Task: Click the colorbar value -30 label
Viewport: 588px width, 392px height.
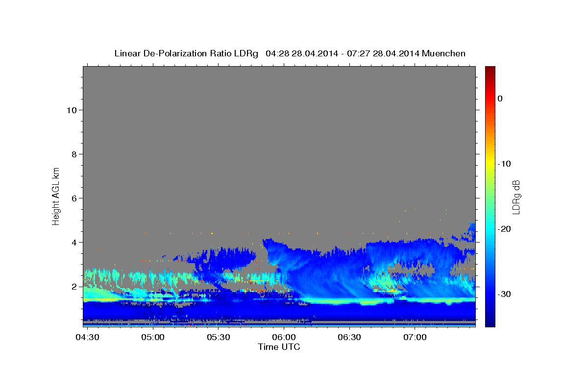Action: (505, 294)
